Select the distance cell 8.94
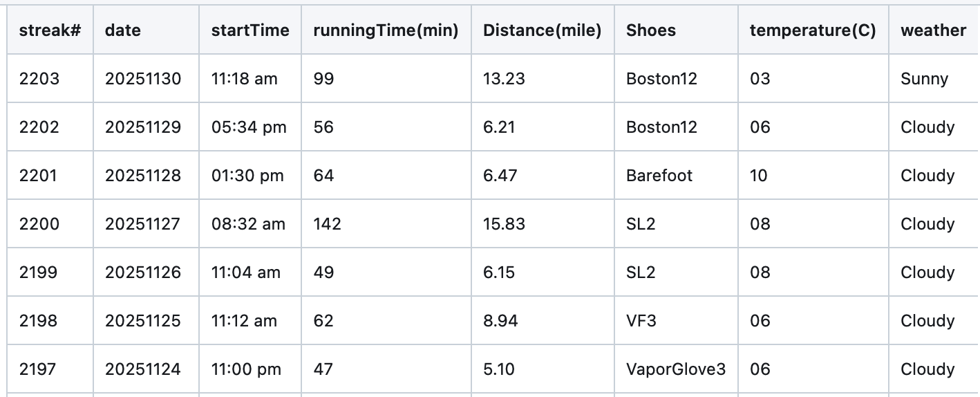Viewport: 980px width, 397px height. point(500,321)
